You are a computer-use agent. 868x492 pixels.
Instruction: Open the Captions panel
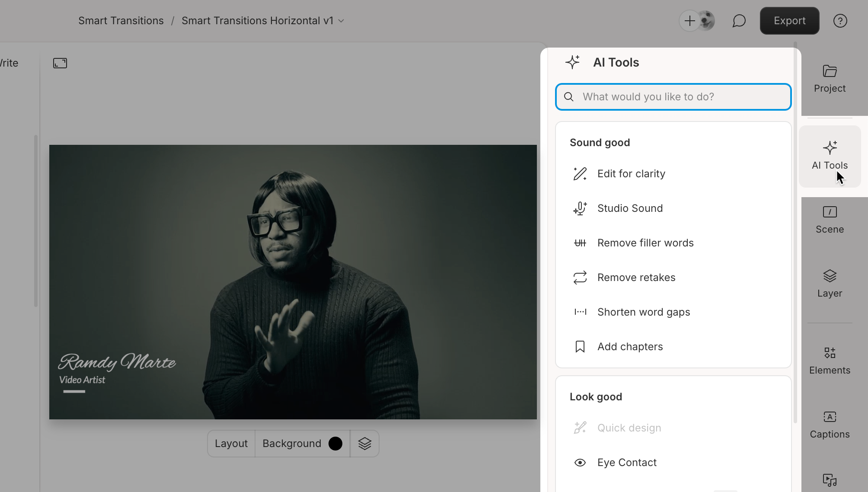coord(830,425)
